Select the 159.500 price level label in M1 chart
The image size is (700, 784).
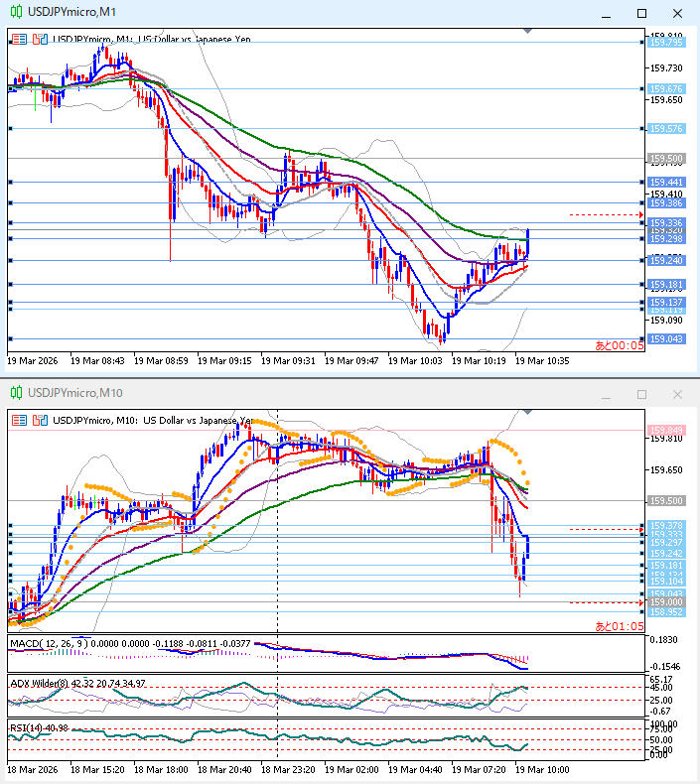pos(665,158)
